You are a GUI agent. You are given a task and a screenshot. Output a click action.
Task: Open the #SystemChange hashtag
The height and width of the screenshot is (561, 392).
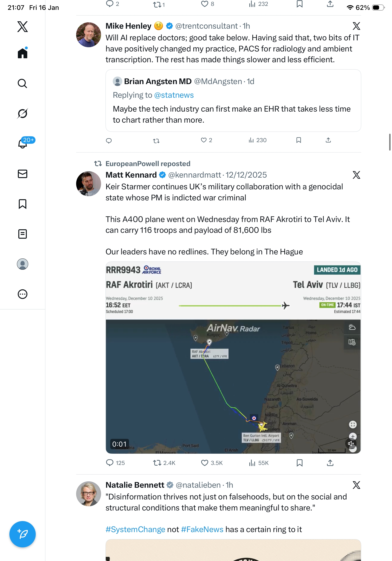(x=135, y=529)
